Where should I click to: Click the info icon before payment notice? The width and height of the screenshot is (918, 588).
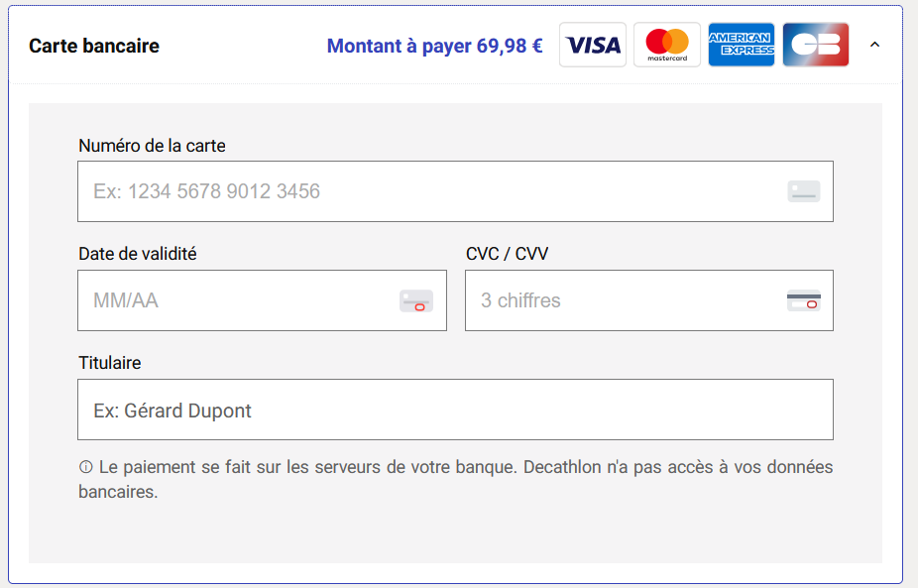pyautogui.click(x=85, y=467)
